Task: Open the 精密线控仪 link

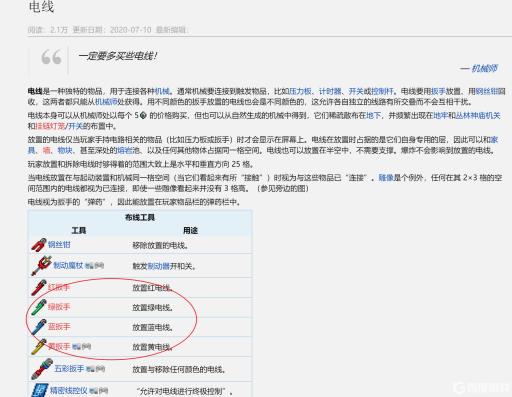Action: tap(69, 391)
